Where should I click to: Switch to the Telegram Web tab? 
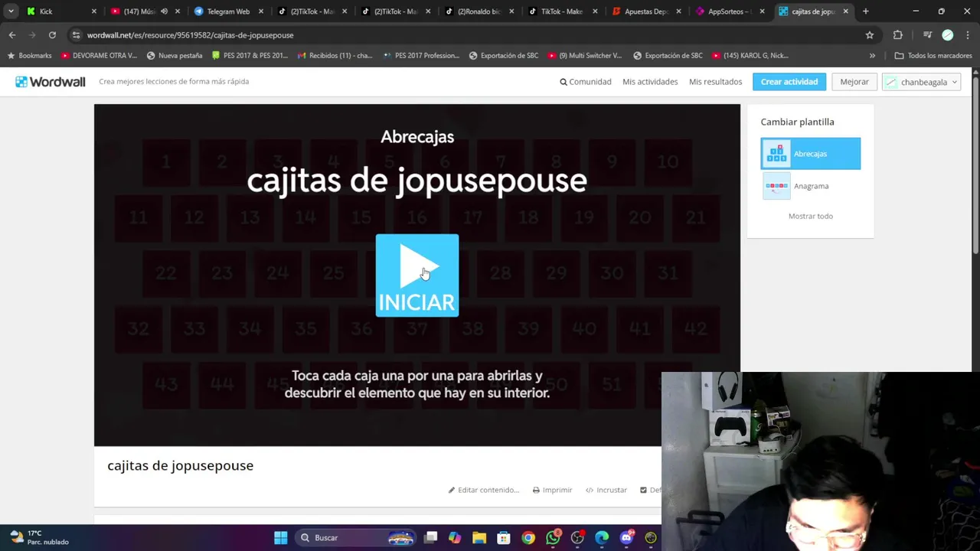click(x=228, y=11)
